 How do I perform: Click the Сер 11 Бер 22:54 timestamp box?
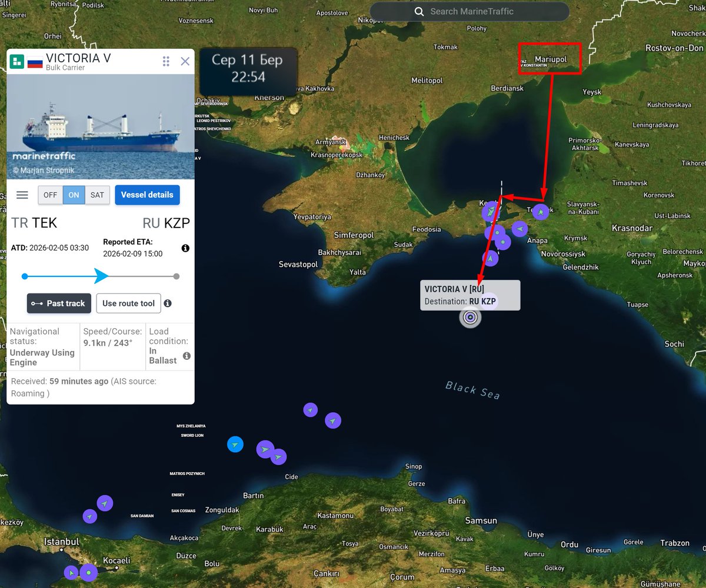click(x=248, y=72)
